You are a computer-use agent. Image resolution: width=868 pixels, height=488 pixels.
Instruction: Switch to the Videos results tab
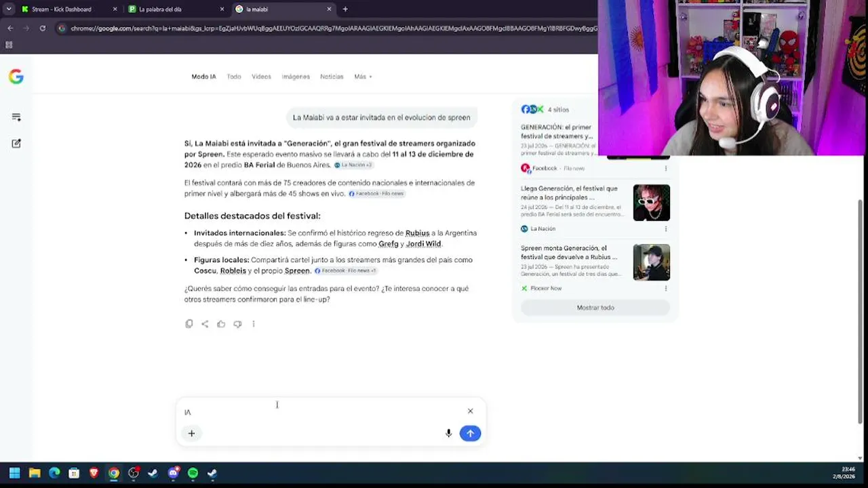tap(261, 77)
